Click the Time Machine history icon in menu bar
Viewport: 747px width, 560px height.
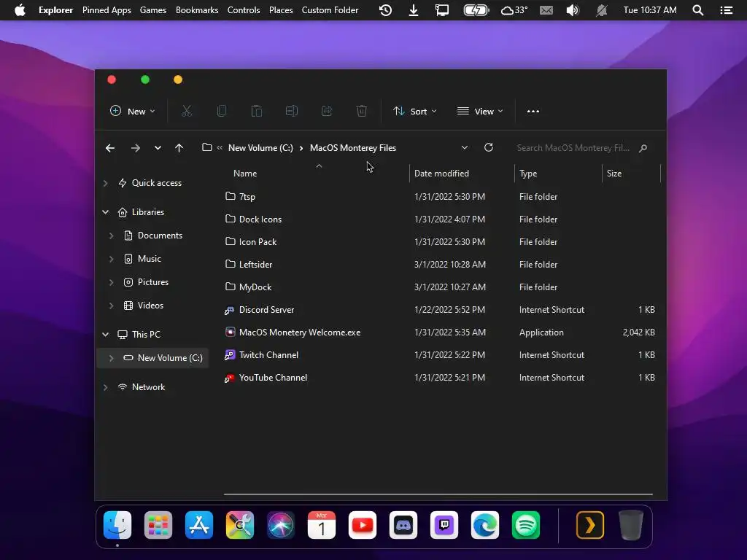(x=385, y=10)
